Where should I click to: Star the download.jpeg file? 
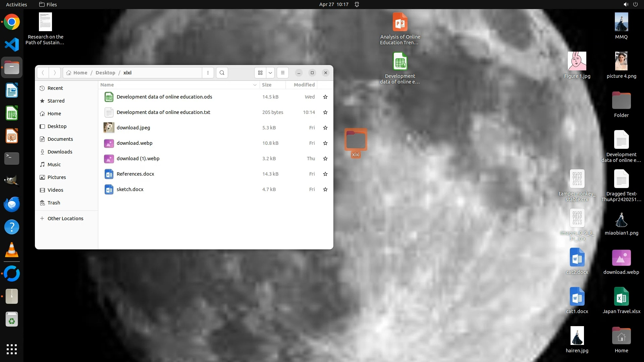point(325,128)
